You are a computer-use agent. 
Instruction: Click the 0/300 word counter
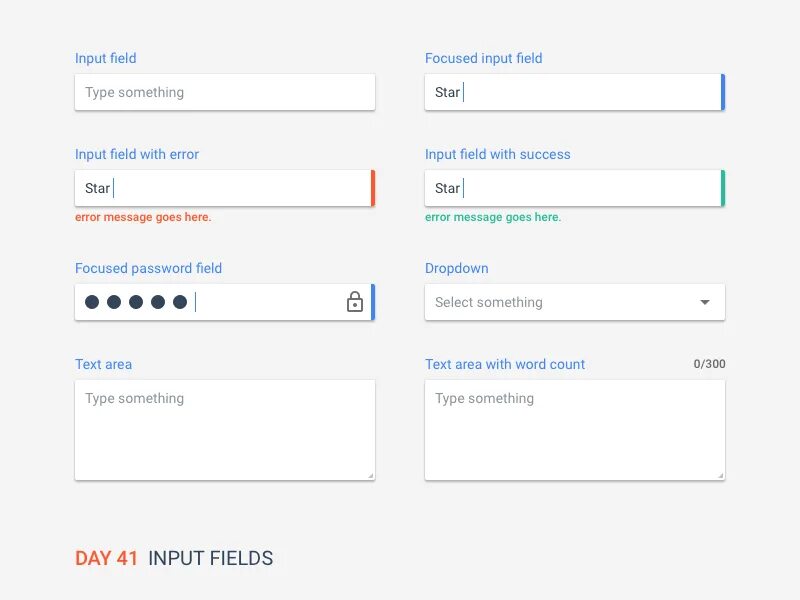click(x=709, y=364)
